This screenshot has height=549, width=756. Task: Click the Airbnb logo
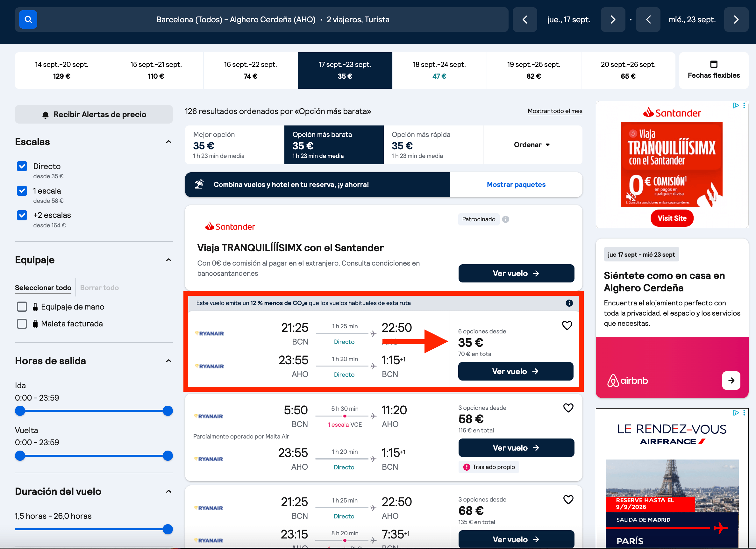[627, 380]
